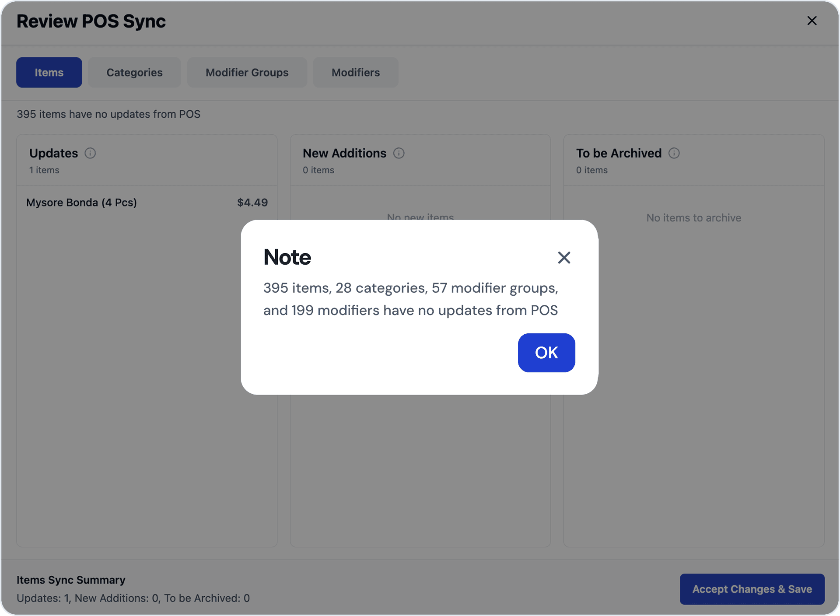Click the Items Sync Summary heading

(71, 580)
